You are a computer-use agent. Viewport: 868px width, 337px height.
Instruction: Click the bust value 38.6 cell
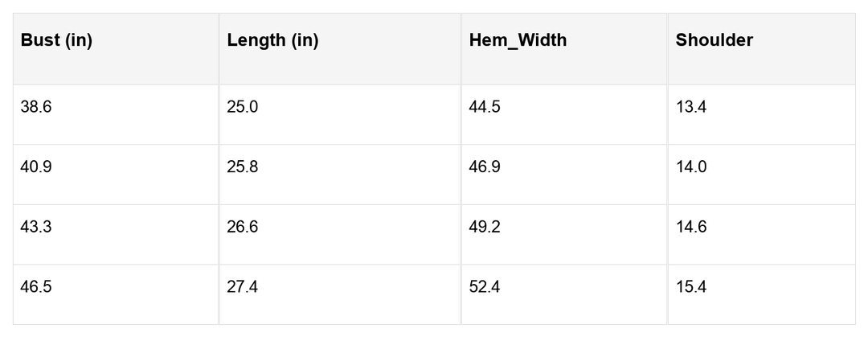[x=36, y=107]
